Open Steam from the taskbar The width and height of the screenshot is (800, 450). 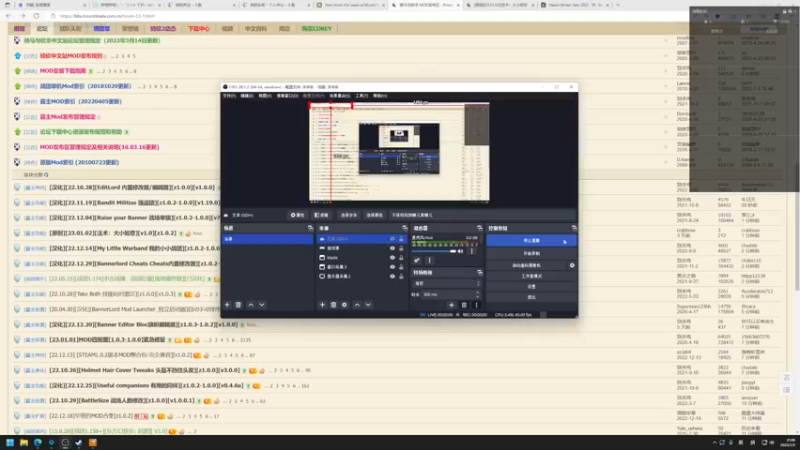coord(79,442)
